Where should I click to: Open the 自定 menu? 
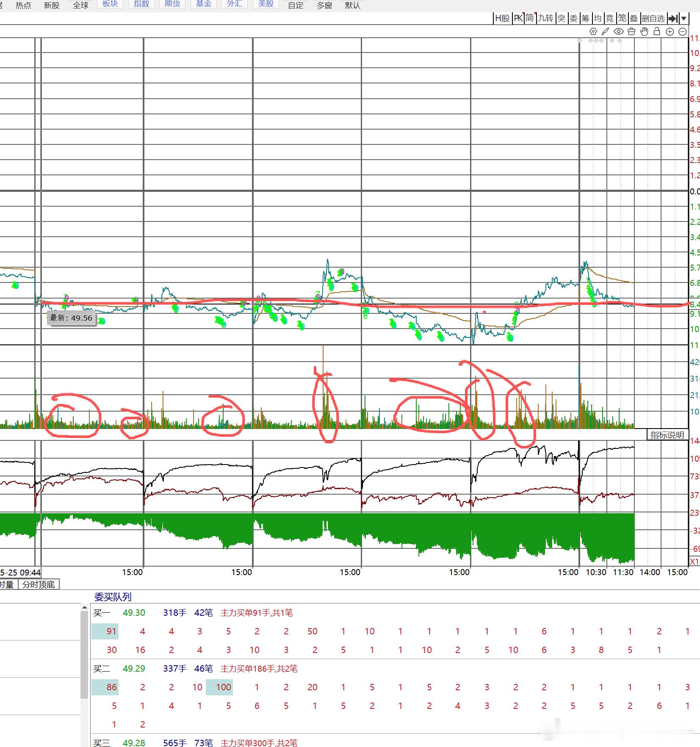[x=296, y=5]
